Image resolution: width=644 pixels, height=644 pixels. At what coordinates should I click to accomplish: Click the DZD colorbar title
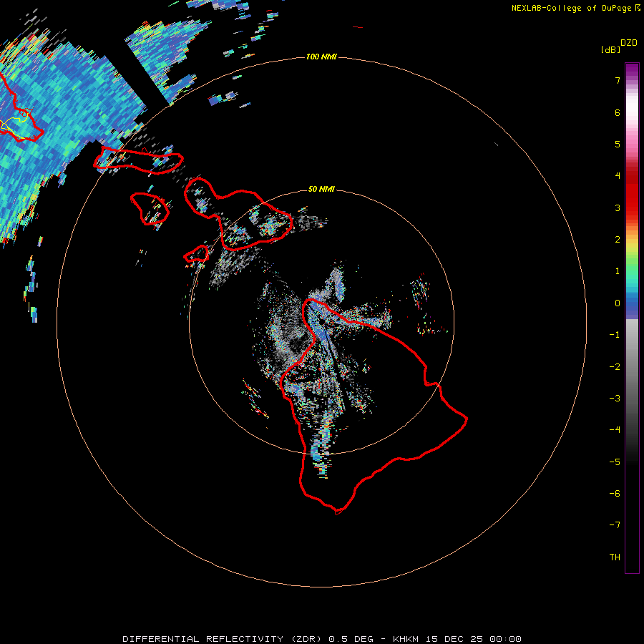[x=629, y=43]
